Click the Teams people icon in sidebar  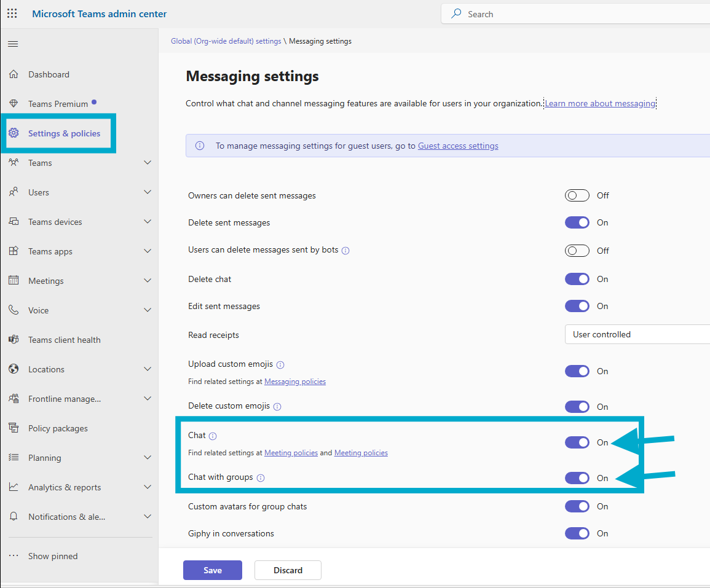point(14,162)
